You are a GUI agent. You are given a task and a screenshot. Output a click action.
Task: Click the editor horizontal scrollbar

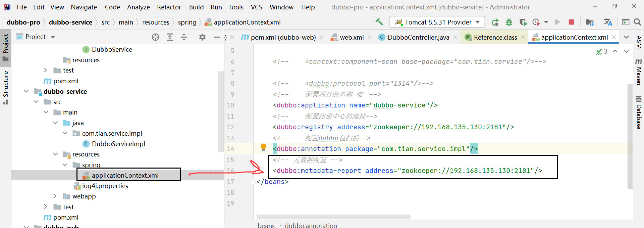[x=333, y=217]
